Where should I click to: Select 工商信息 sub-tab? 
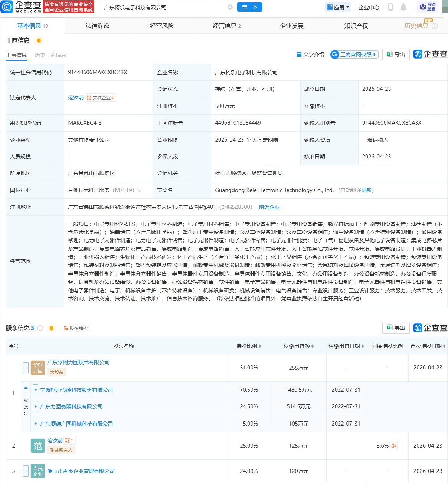(x=16, y=55)
